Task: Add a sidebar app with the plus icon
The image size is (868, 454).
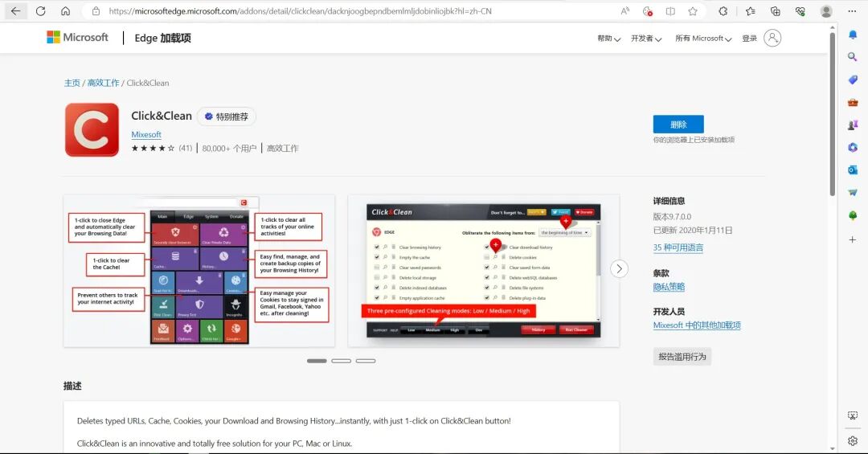Action: [x=853, y=239]
